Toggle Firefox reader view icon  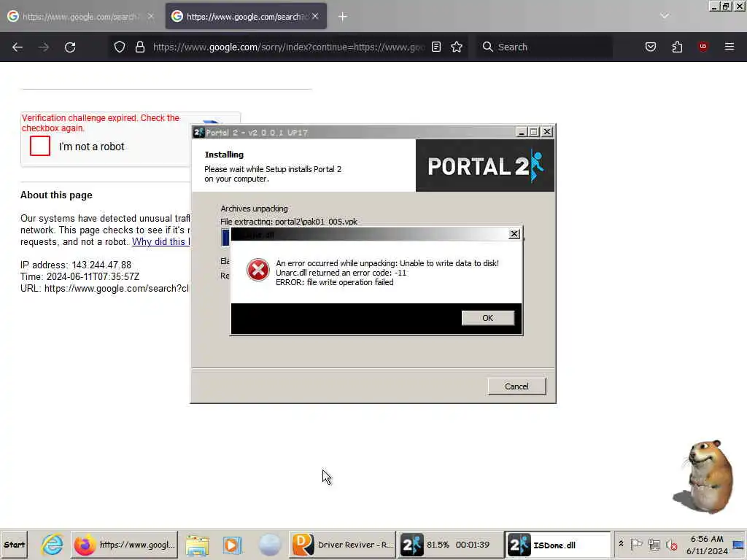tap(436, 47)
